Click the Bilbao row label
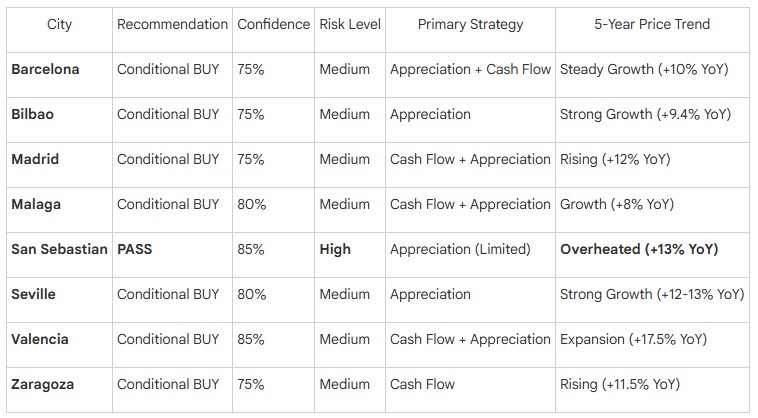 point(32,114)
